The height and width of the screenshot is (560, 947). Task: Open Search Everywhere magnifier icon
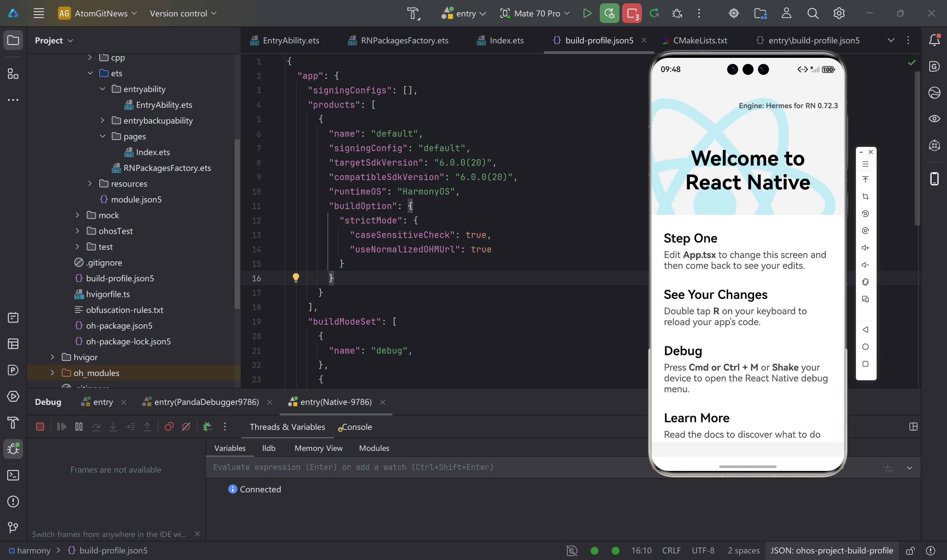[x=813, y=13]
